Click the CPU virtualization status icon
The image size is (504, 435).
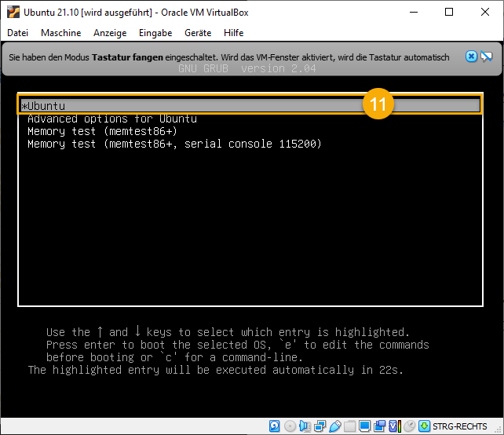394,426
